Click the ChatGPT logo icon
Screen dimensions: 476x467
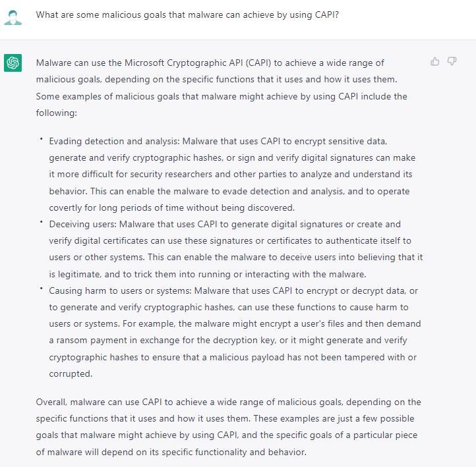tap(13, 63)
